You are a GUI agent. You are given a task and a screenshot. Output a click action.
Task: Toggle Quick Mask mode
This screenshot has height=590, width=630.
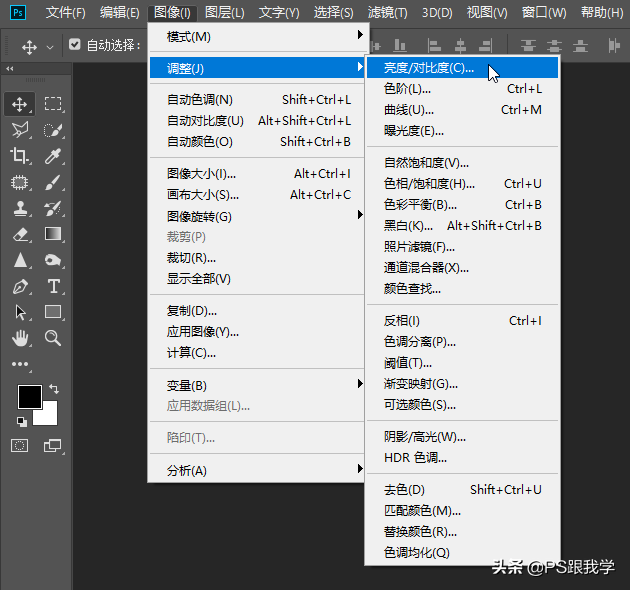[x=20, y=445]
